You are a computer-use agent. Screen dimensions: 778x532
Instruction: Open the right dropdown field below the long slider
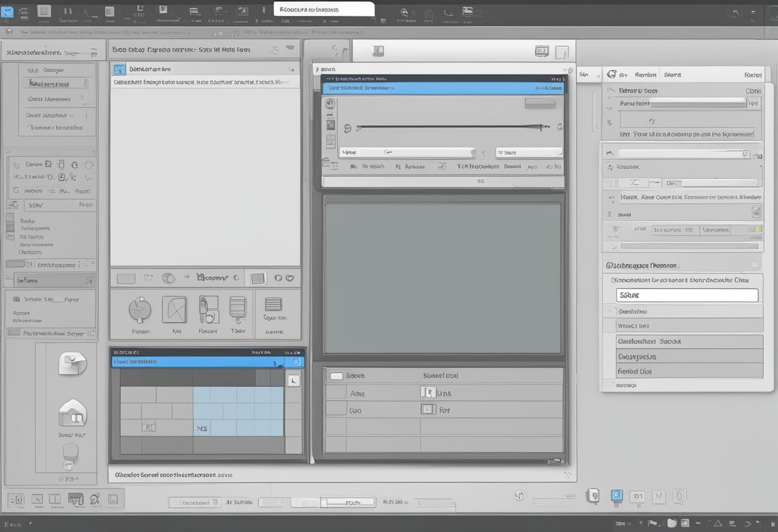(x=528, y=153)
